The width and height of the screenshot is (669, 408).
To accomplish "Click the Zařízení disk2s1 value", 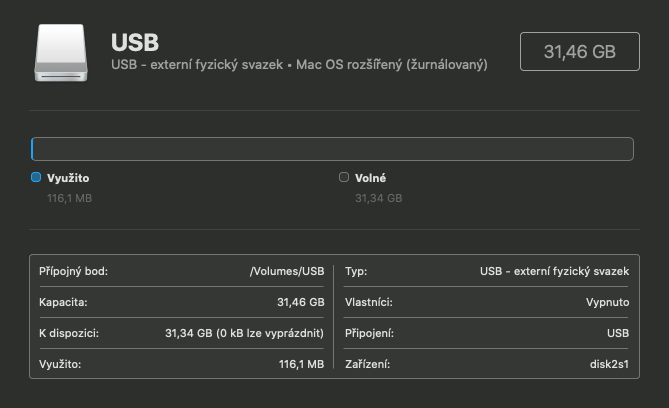I will click(x=609, y=364).
